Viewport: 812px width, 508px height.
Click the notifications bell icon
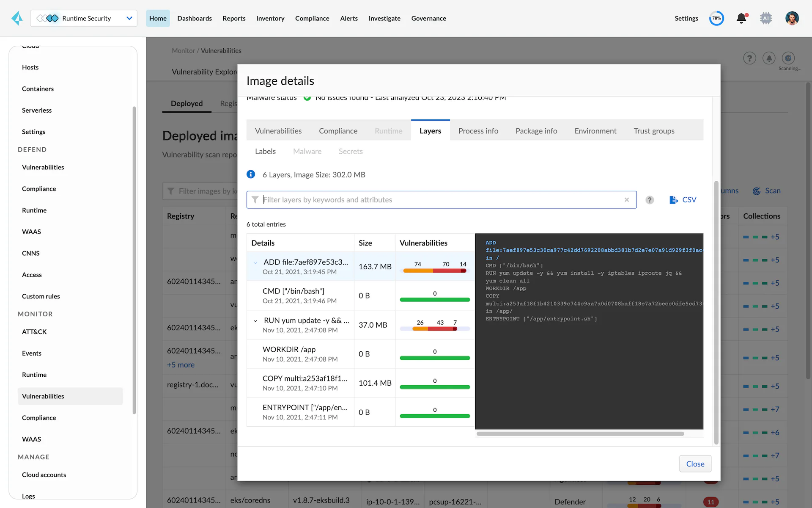[741, 18]
